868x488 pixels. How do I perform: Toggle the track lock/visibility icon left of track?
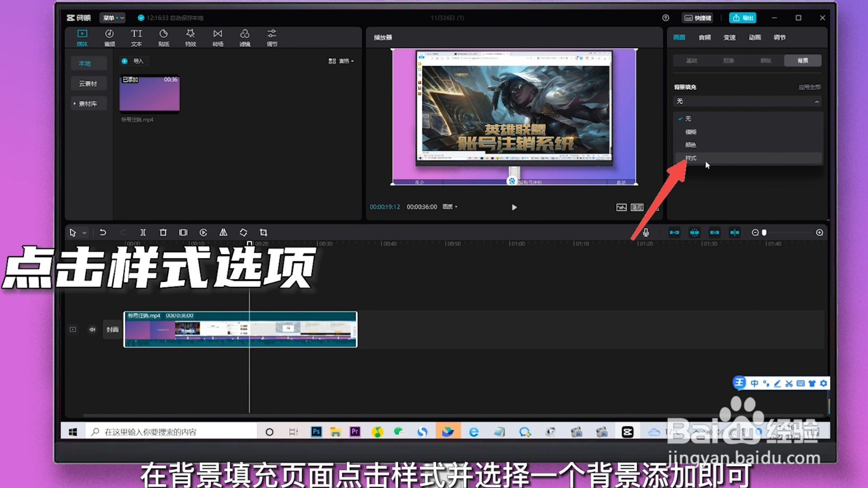coord(73,329)
